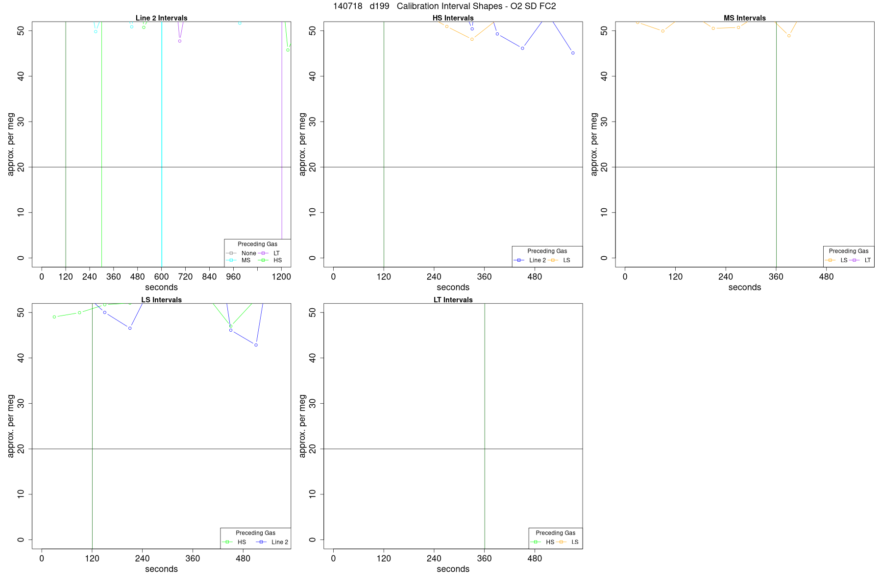The height and width of the screenshot is (588, 882).
Task: Click the 720 tick label on Line 2 x-axis
Action: click(185, 276)
